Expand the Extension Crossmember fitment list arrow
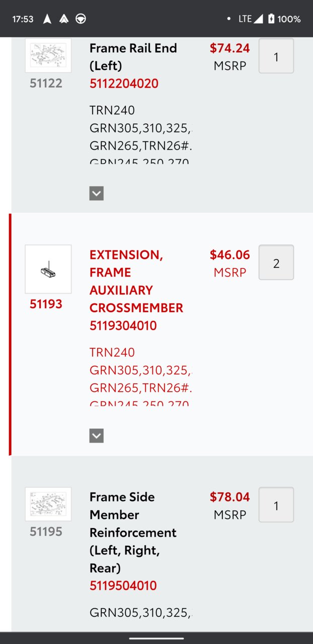This screenshot has width=313, height=644. click(97, 436)
